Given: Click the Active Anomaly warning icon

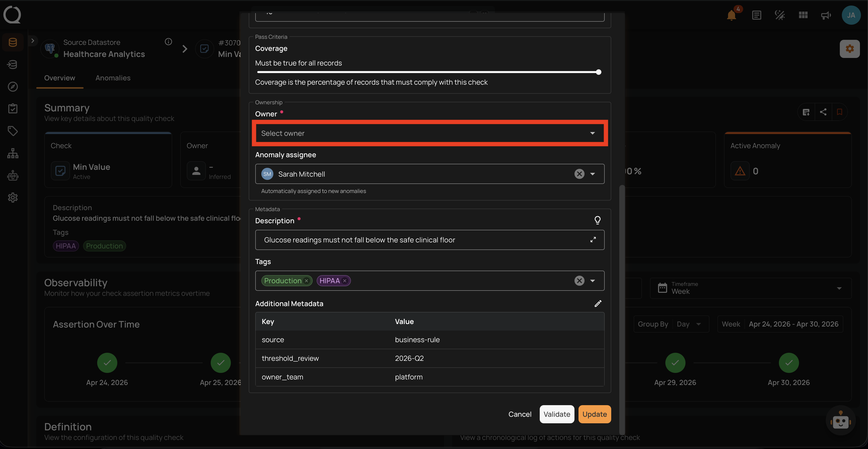Looking at the screenshot, I should (x=740, y=171).
